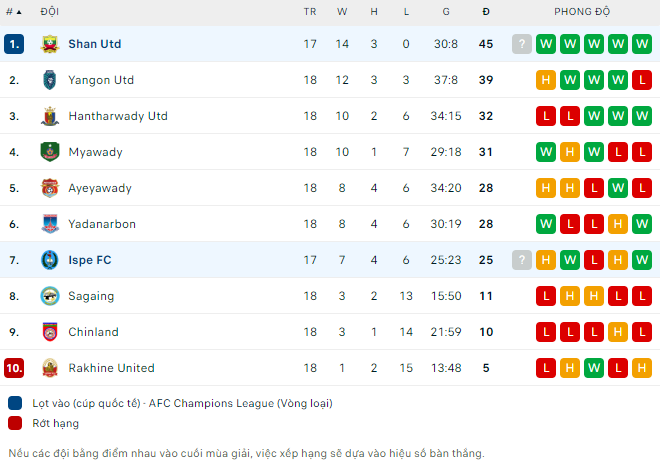Image resolution: width=660 pixels, height=465 pixels.
Task: Sort by the G goals column header
Action: point(446,12)
